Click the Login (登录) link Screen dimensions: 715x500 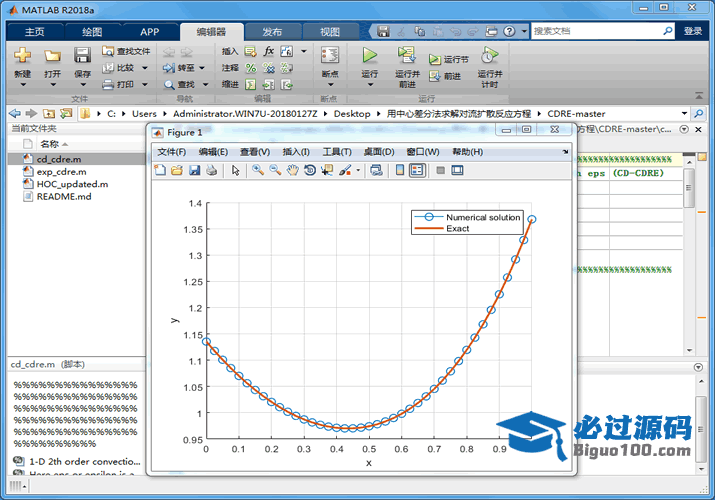[x=693, y=31]
